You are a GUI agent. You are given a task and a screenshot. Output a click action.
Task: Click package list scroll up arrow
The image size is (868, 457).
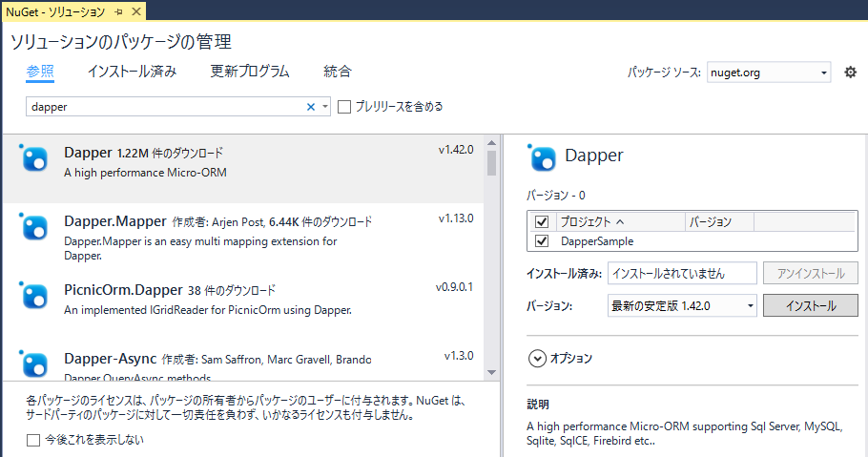tap(491, 143)
